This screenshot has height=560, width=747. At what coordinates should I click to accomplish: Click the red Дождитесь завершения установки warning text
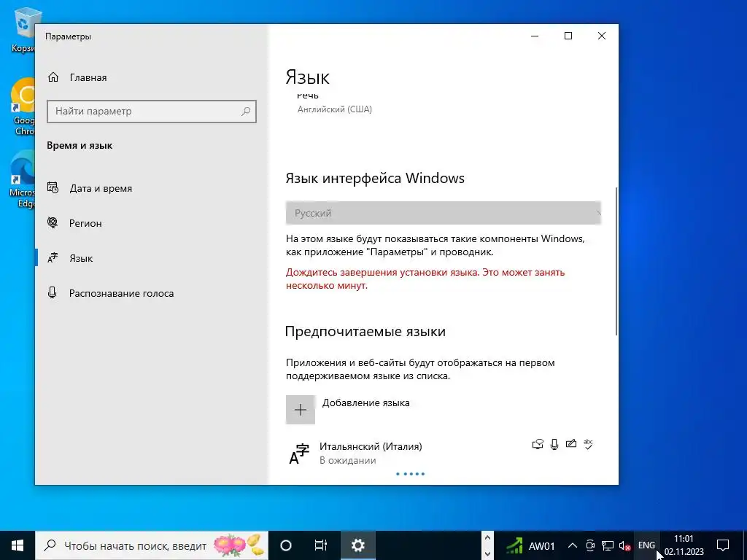pyautogui.click(x=425, y=279)
